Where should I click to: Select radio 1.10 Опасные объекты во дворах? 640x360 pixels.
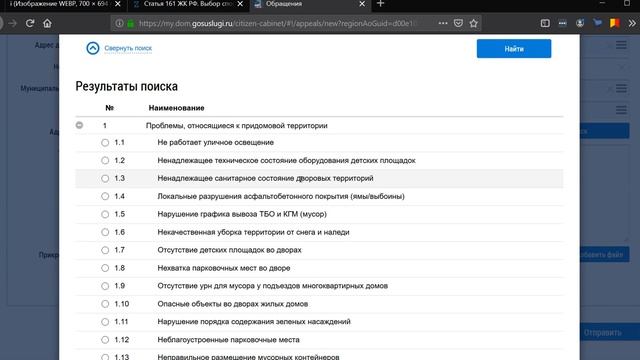coord(105,304)
